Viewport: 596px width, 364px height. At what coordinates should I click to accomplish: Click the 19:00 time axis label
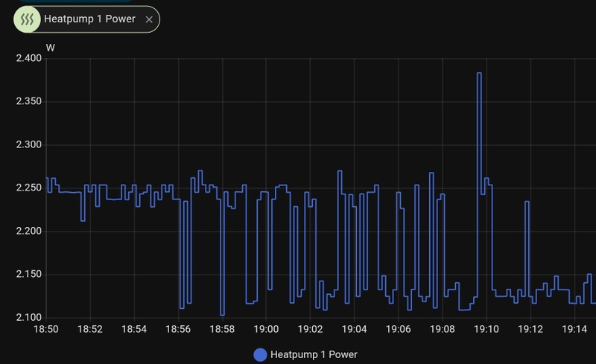coord(266,329)
